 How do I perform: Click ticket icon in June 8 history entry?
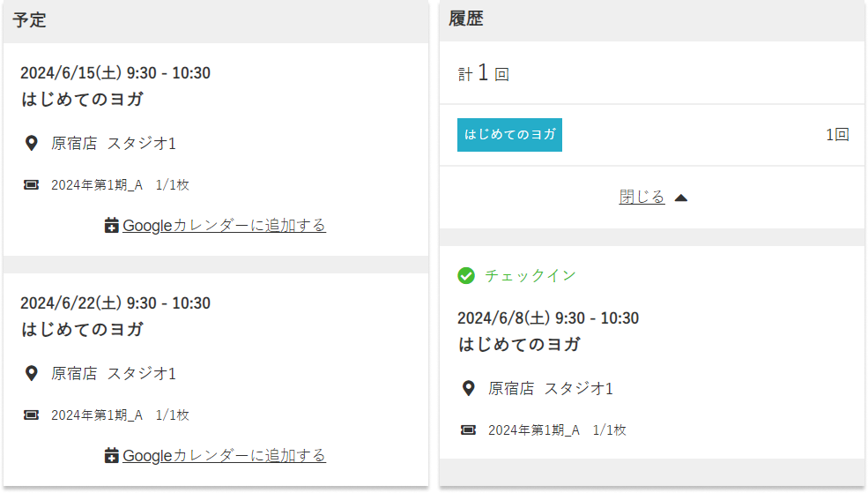pyautogui.click(x=469, y=430)
